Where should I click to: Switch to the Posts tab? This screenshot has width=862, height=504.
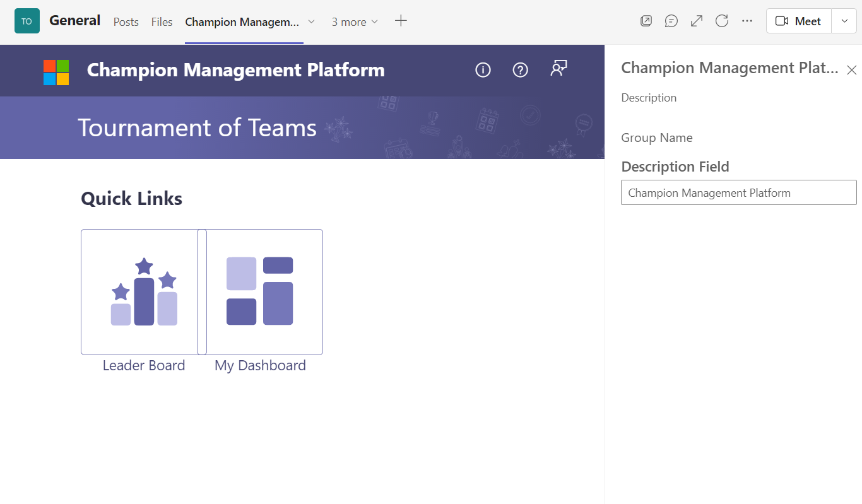point(126,21)
